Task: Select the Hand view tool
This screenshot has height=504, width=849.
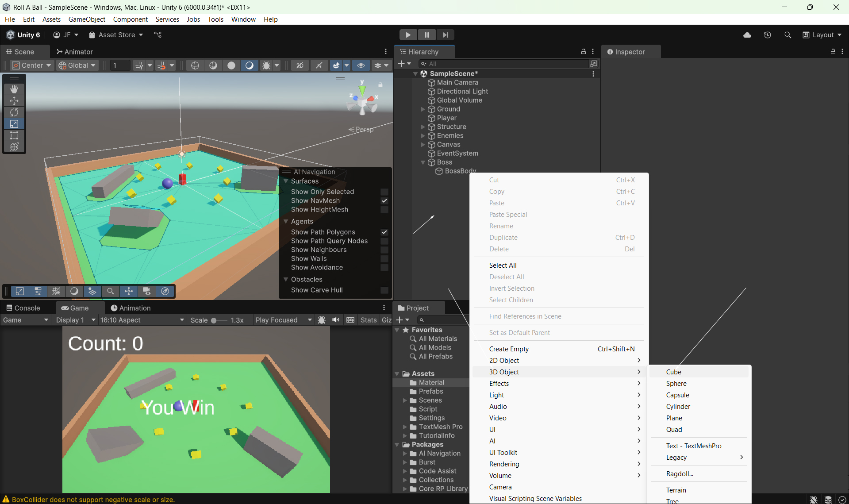Action: pos(14,89)
